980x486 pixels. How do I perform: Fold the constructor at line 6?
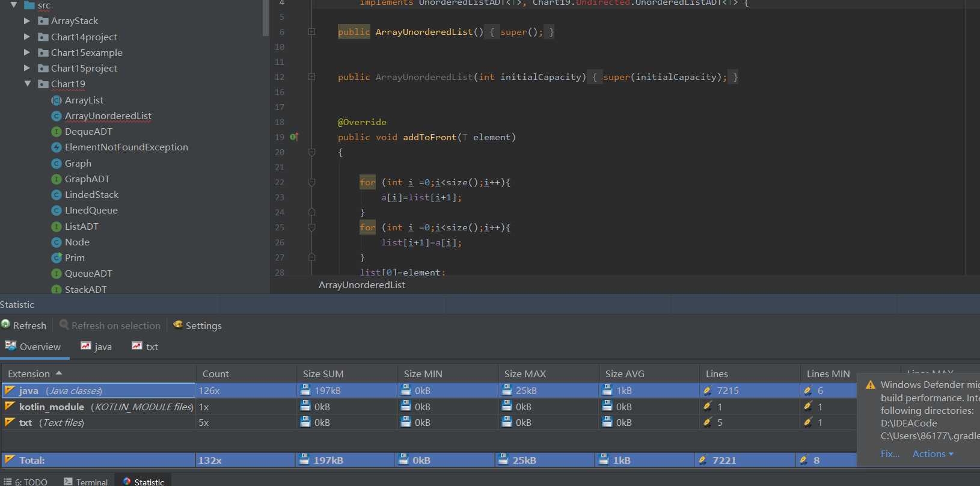point(311,32)
